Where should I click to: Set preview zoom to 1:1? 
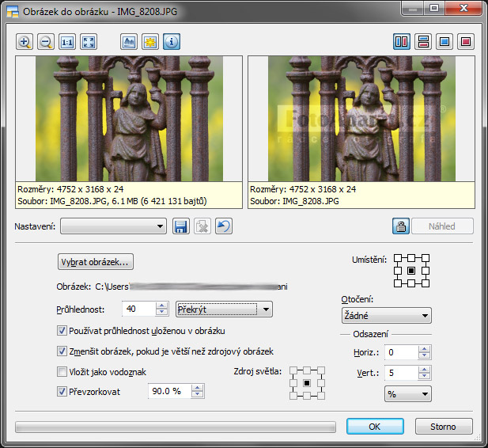(x=66, y=42)
